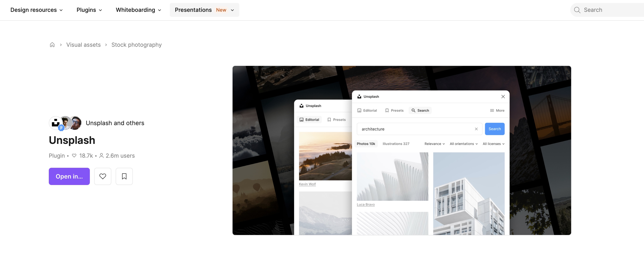Open the More menu in Unsplash panel
644x255 pixels.
497,110
